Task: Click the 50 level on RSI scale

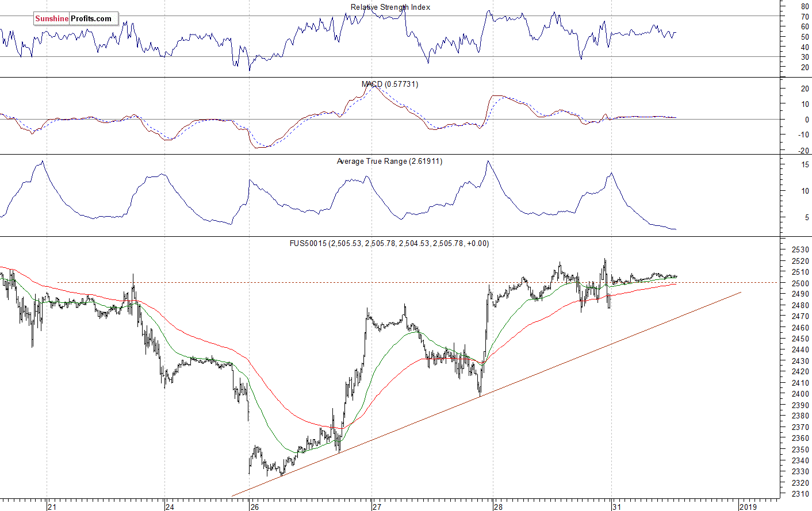Action: (805, 37)
